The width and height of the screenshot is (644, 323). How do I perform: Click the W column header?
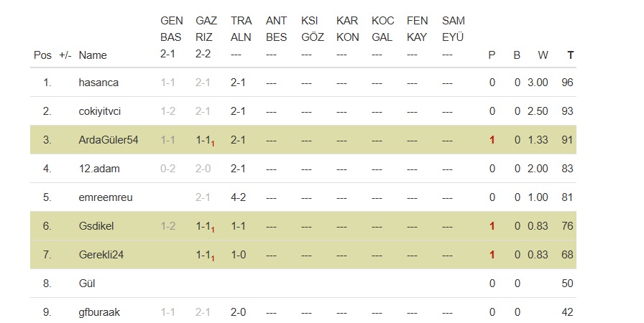coord(543,55)
